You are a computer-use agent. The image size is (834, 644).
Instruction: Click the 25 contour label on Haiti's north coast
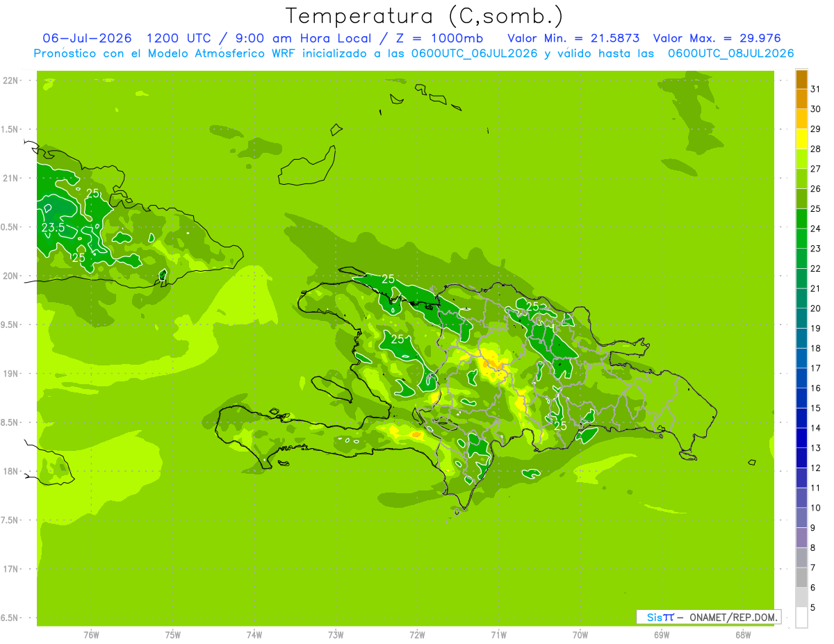[388, 279]
